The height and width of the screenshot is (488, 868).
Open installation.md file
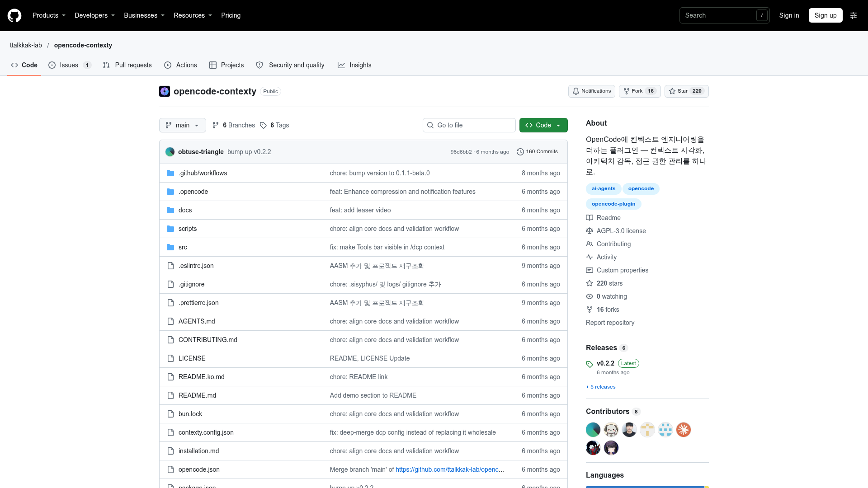198,451
